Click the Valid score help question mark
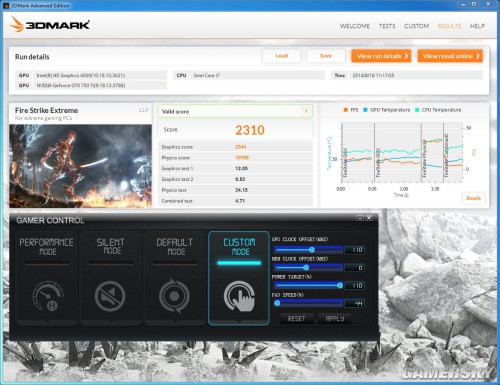Viewport: 500px width, 385px height. click(x=306, y=111)
